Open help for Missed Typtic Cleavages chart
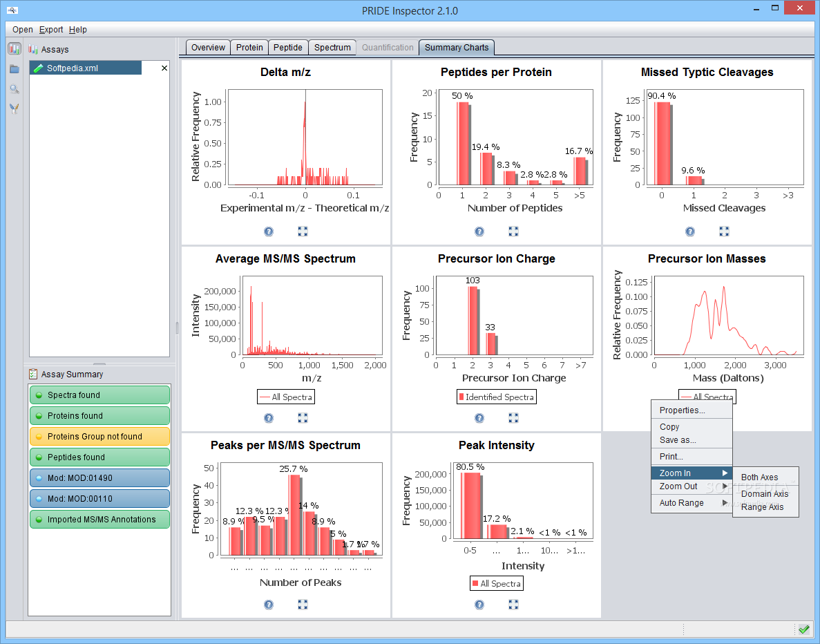The width and height of the screenshot is (820, 644). point(690,231)
